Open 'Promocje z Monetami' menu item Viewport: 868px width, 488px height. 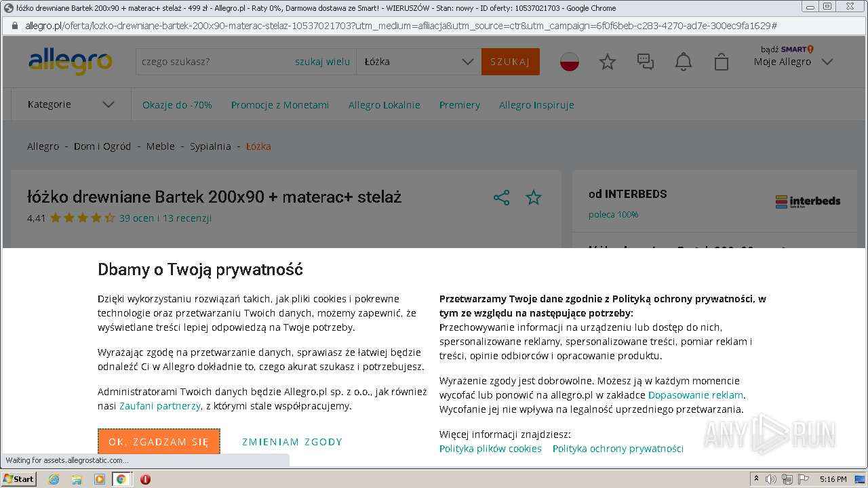[x=280, y=105]
